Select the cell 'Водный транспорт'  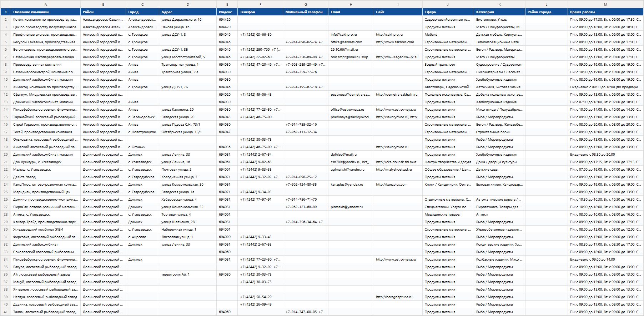pyautogui.click(x=448, y=65)
